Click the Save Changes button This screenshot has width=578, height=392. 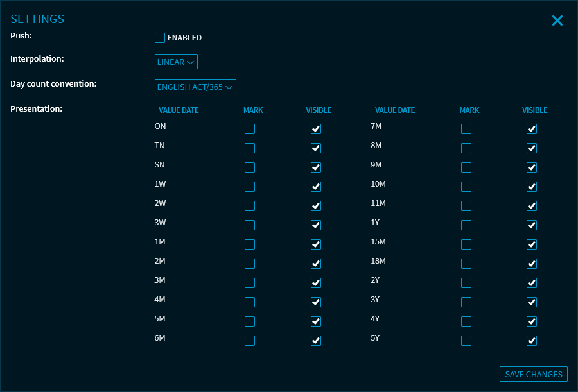[x=533, y=374]
